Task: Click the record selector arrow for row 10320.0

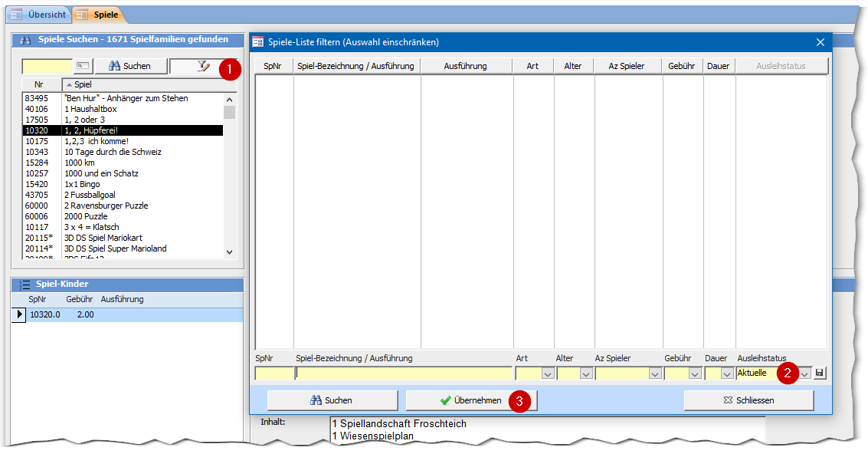Action: pyautogui.click(x=19, y=315)
